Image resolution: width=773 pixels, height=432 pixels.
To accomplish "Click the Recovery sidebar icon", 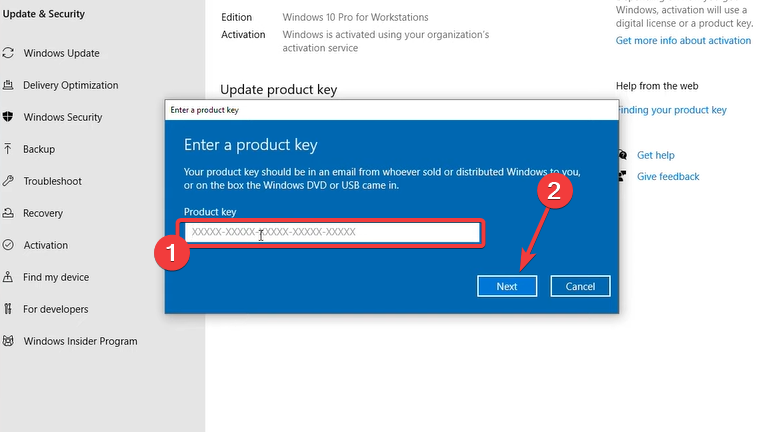I will coord(8,213).
